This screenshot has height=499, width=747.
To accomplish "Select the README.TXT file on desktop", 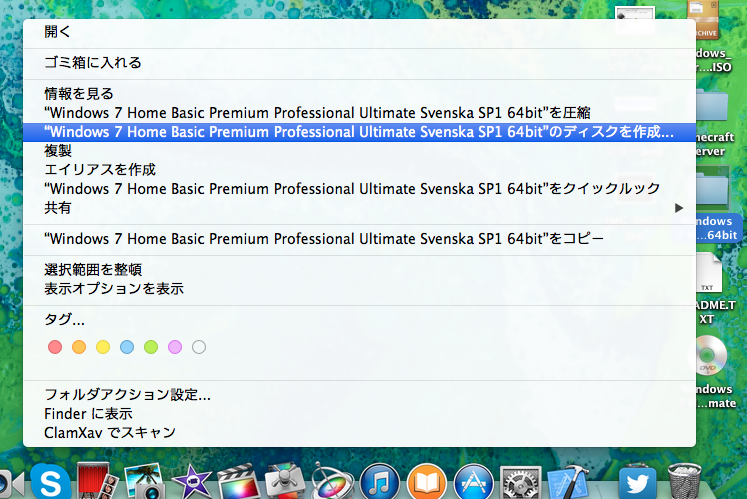I will pyautogui.click(x=710, y=274).
